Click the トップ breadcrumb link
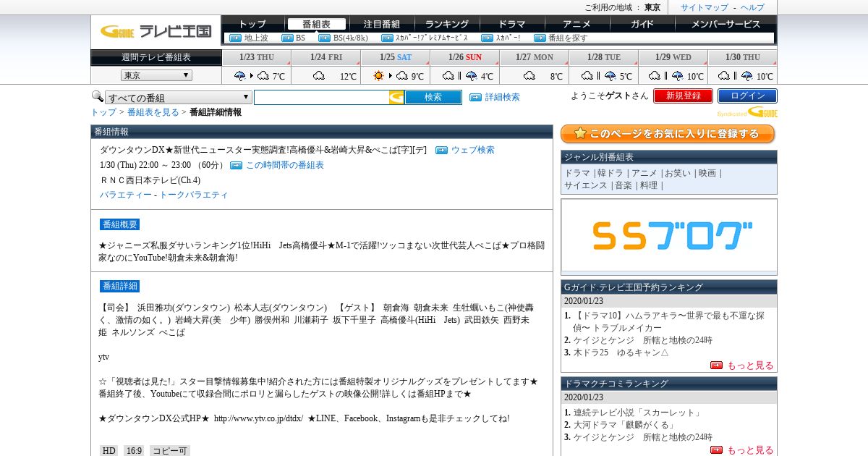Image resolution: width=868 pixels, height=456 pixels. pos(103,112)
